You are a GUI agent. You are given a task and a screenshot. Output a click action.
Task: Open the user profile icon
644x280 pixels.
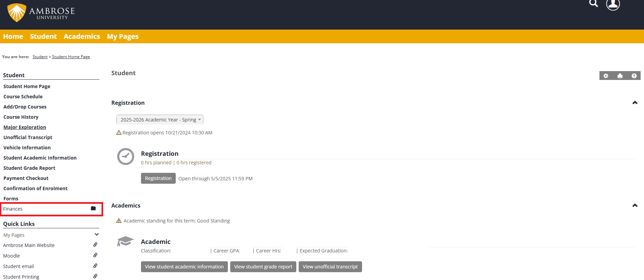click(613, 4)
